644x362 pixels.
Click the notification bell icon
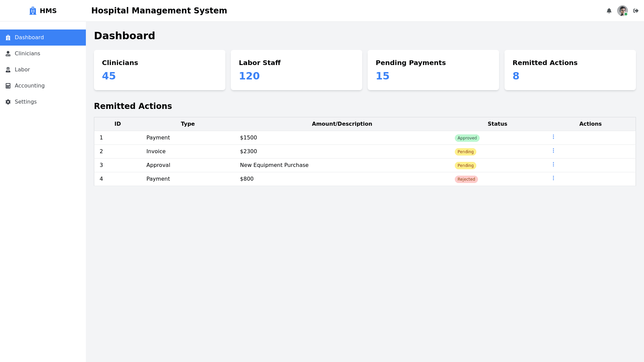(x=609, y=11)
